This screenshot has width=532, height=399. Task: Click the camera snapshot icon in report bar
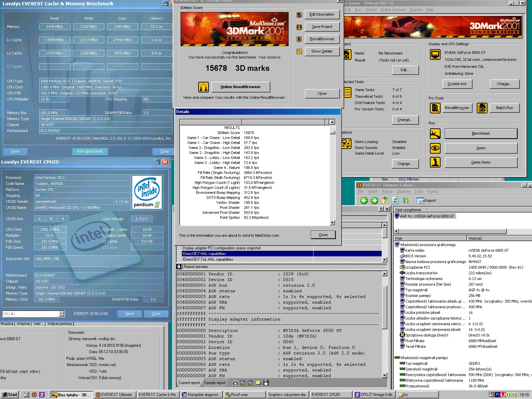[x=235, y=383]
